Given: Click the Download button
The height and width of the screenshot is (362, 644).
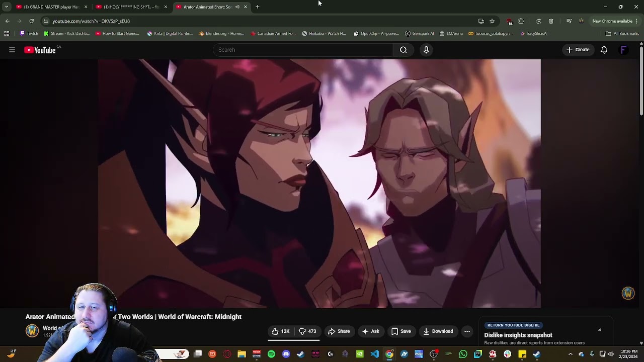Looking at the screenshot, I should (x=438, y=331).
